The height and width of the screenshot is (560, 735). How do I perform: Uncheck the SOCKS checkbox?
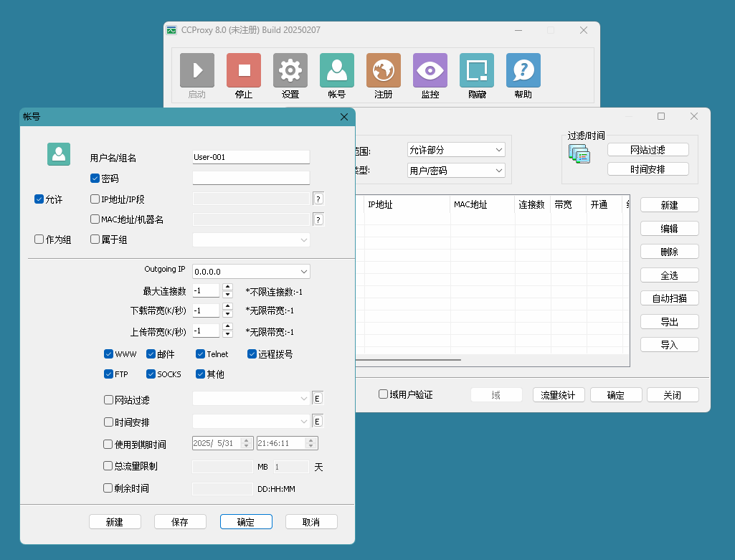(151, 374)
